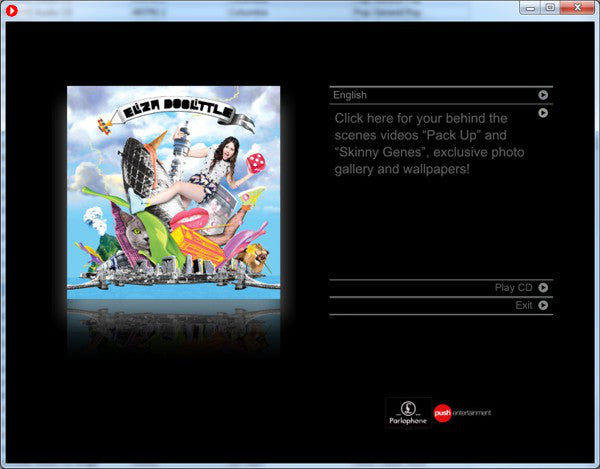The image size is (600, 469).
Task: Maximize the CD player window
Action: click(550, 8)
